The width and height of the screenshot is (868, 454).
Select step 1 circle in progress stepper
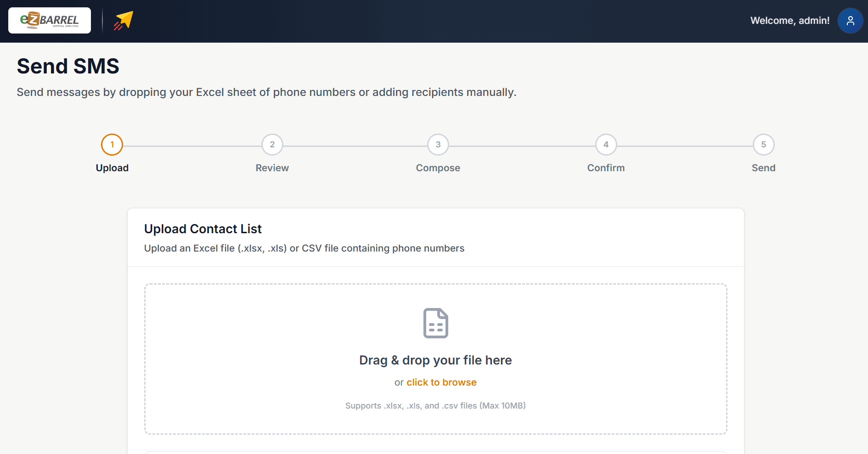[x=112, y=145]
